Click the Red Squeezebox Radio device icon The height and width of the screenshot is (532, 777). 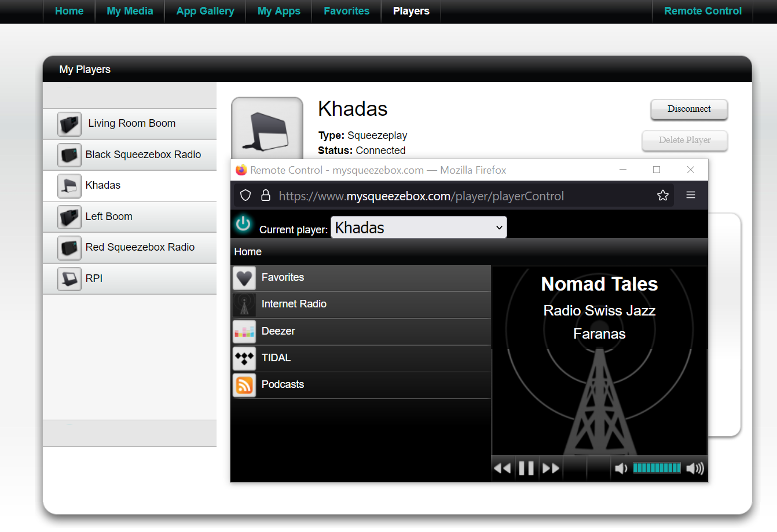[69, 248]
